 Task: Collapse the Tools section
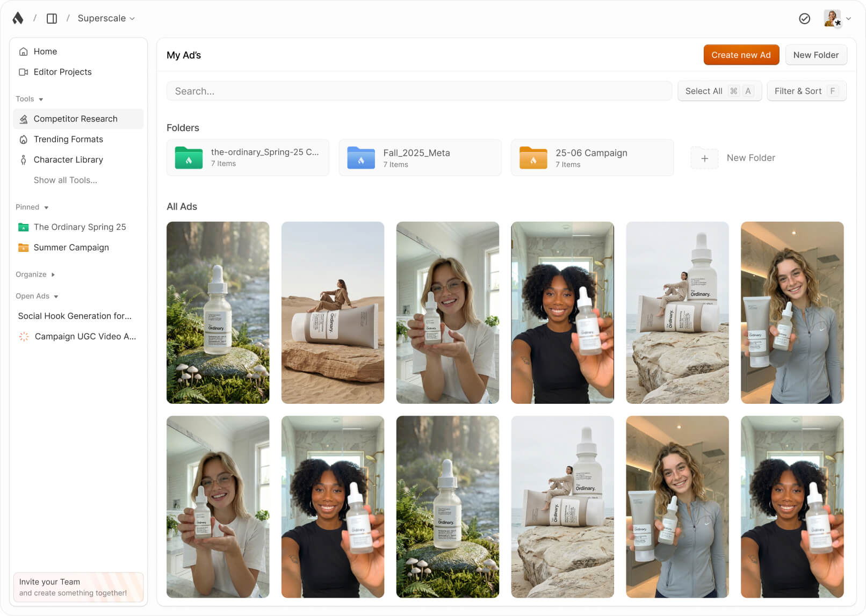click(30, 99)
